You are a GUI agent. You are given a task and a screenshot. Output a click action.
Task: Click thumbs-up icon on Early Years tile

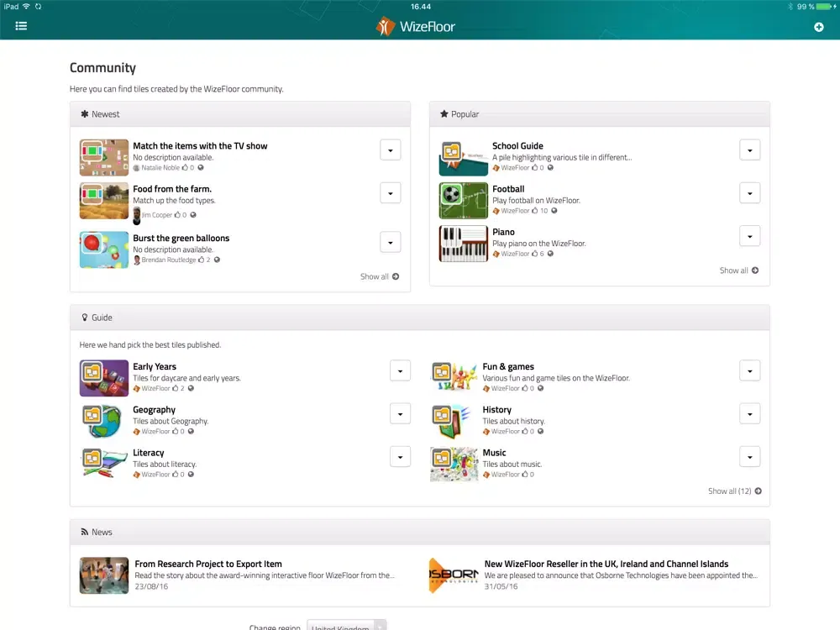pyautogui.click(x=176, y=388)
